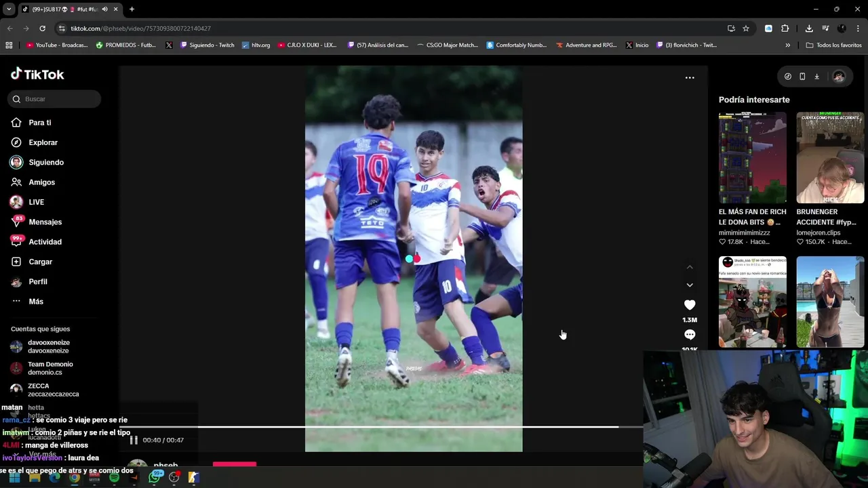868x488 pixels.
Task: Show more bookmarks with double chevron
Action: tap(787, 45)
